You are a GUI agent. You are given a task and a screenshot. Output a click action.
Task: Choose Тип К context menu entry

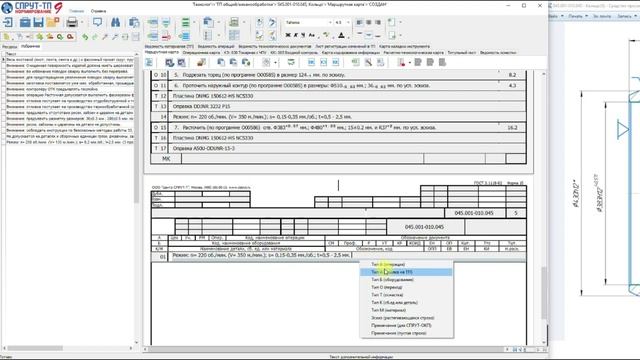click(x=406, y=302)
